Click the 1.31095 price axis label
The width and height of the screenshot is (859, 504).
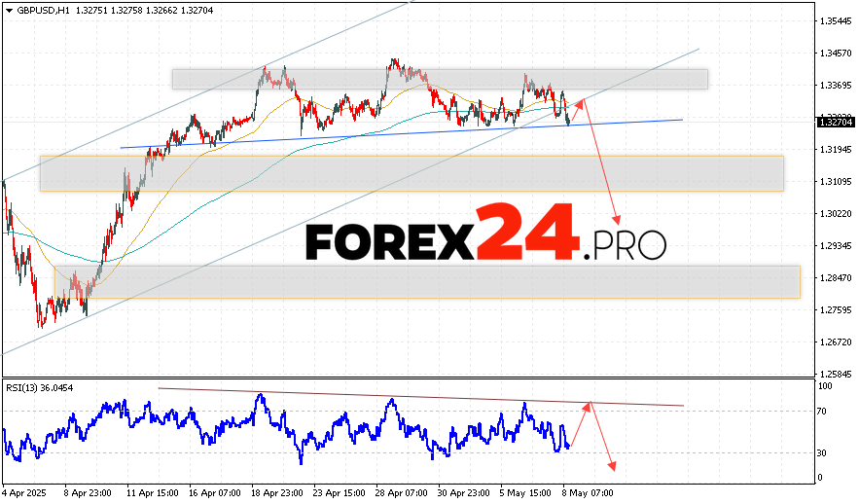836,181
